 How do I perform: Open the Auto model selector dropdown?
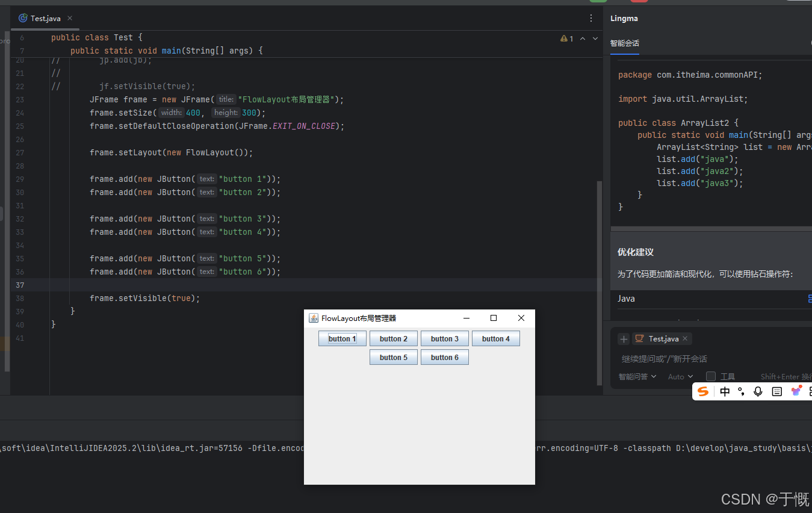point(679,376)
